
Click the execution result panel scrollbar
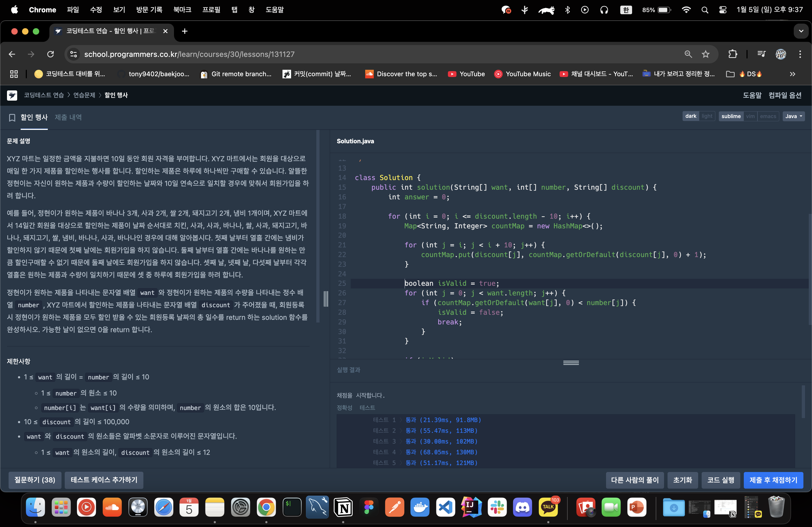(803, 402)
